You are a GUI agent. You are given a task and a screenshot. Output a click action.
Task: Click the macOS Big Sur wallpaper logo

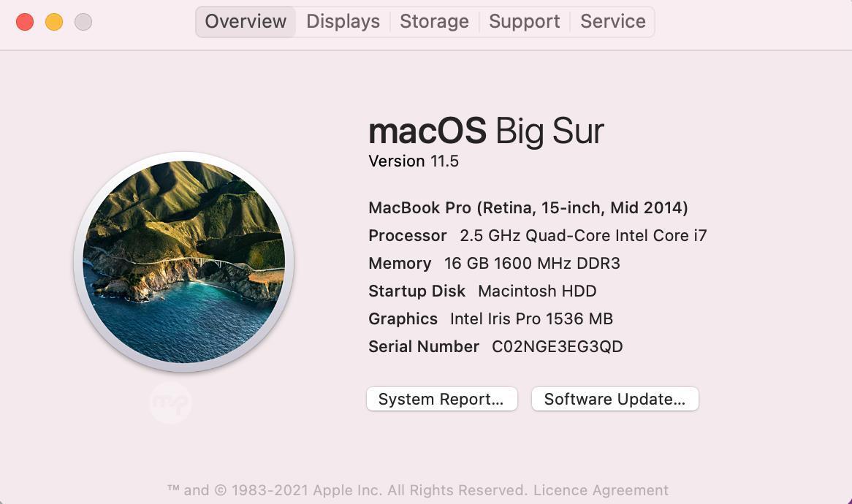click(x=183, y=261)
